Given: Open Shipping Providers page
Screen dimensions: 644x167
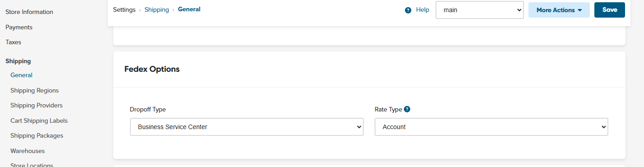Looking at the screenshot, I should pos(37,105).
